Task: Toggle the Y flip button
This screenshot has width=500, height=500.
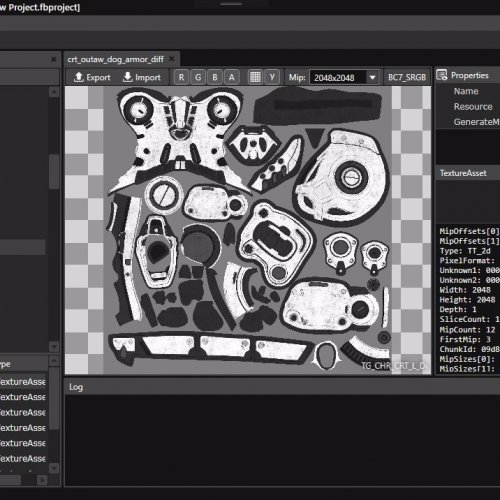Action: pyautogui.click(x=272, y=77)
